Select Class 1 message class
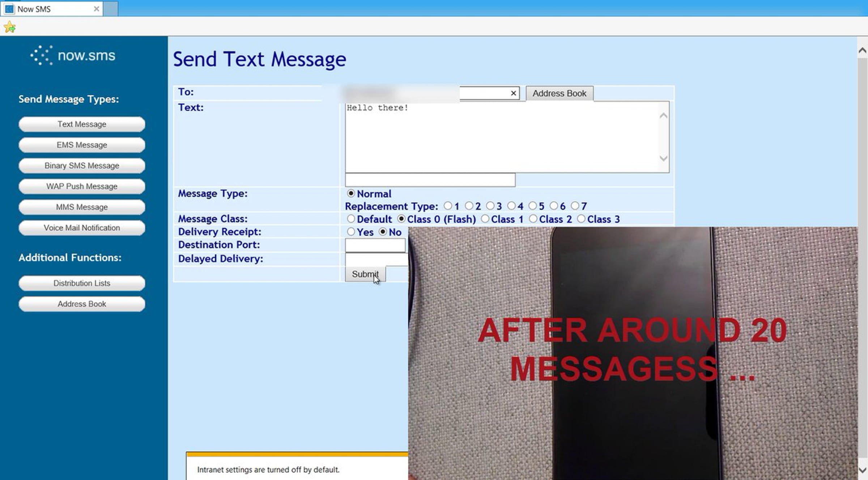This screenshot has height=480, width=868. pyautogui.click(x=485, y=219)
